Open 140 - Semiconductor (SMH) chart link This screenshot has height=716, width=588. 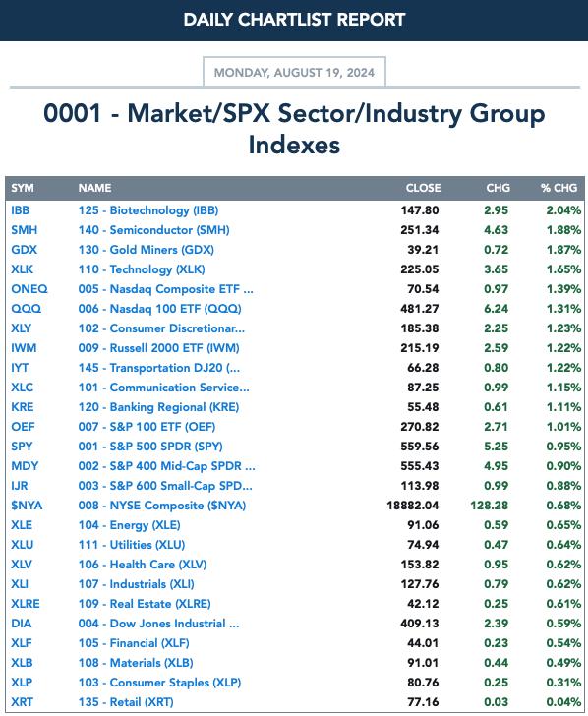pos(153,230)
